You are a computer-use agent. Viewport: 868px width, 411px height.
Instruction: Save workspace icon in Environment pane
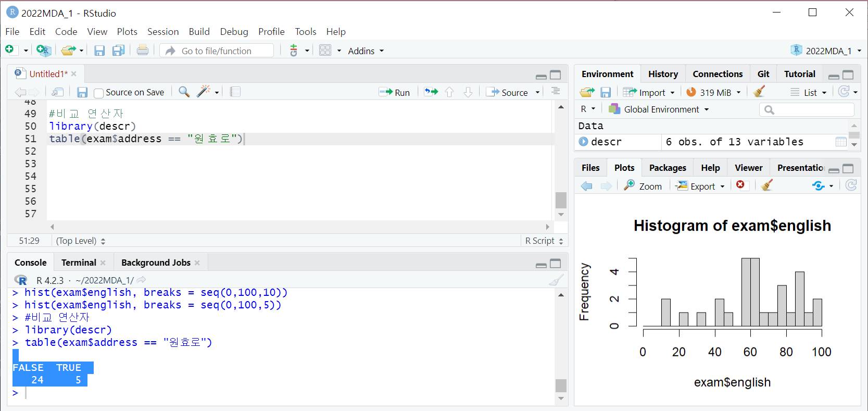pyautogui.click(x=605, y=92)
